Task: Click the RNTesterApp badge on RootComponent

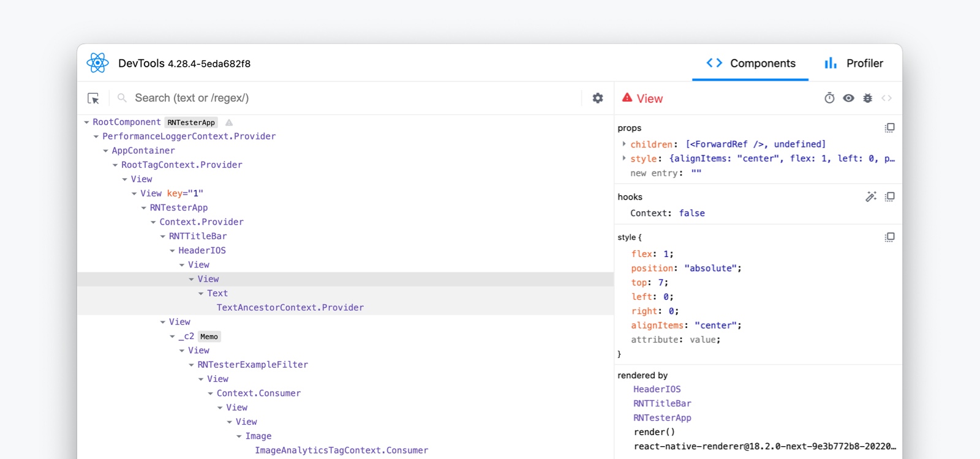Action: click(x=191, y=122)
